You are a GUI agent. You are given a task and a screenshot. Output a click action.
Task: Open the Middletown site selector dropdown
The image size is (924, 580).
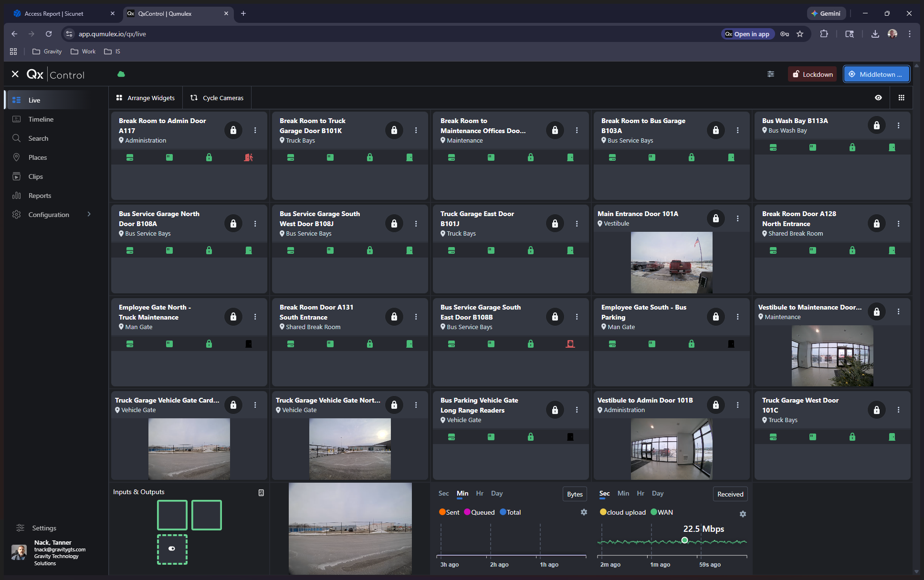876,74
